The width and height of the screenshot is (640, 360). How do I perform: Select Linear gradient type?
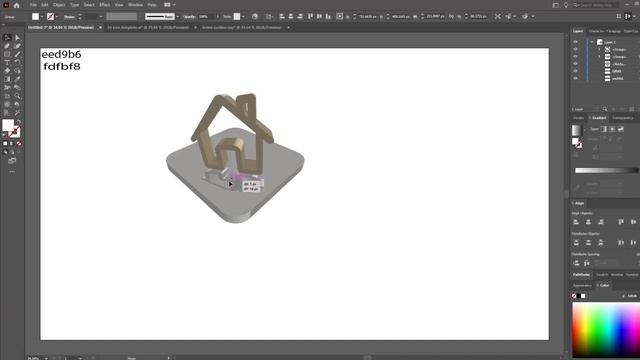click(604, 129)
